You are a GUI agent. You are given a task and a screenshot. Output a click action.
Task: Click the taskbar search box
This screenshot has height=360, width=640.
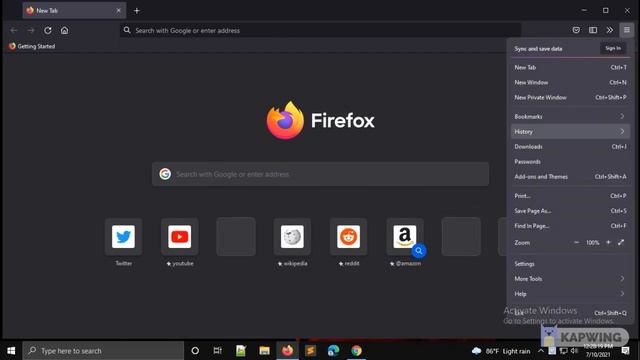tap(103, 351)
